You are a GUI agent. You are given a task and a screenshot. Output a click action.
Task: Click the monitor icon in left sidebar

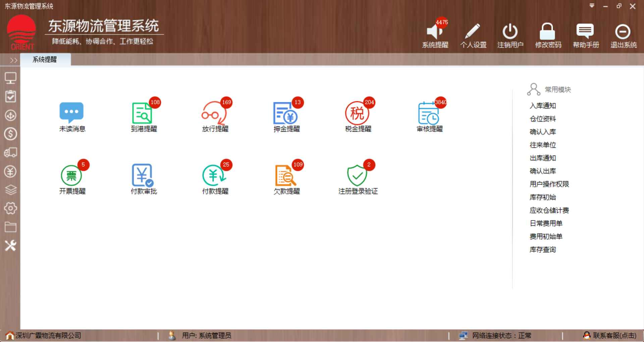(10, 78)
